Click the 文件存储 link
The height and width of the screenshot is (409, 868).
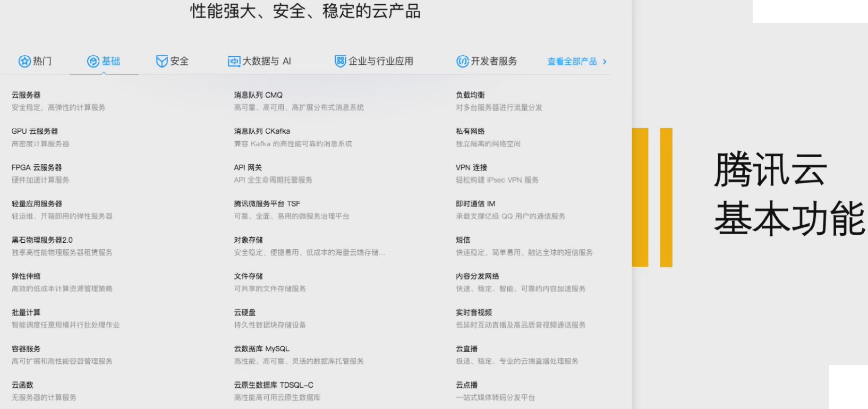249,276
